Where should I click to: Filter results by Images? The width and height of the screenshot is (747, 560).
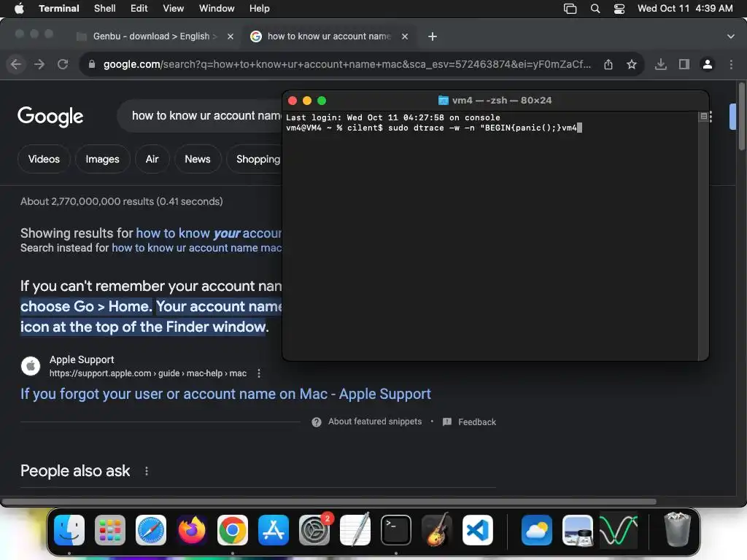point(102,159)
